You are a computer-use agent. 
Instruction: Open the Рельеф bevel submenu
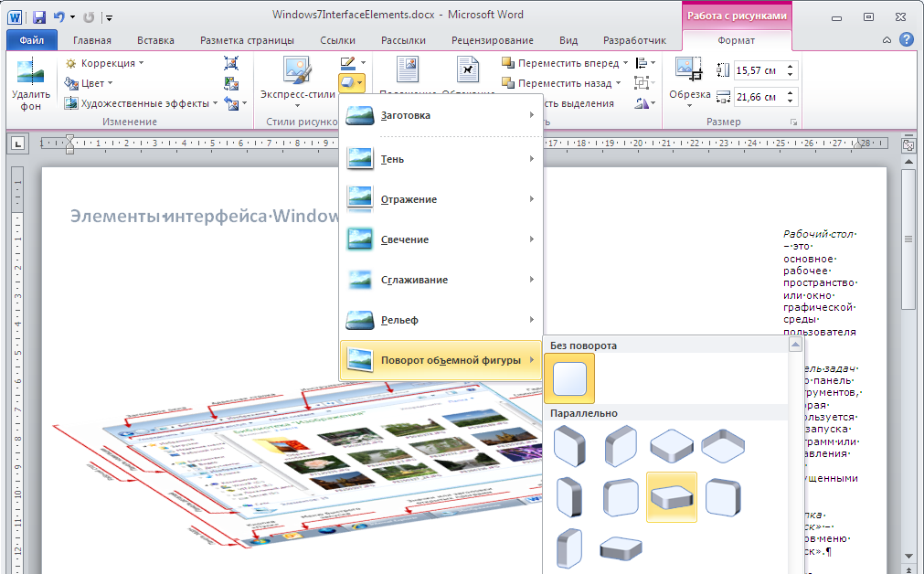[441, 319]
